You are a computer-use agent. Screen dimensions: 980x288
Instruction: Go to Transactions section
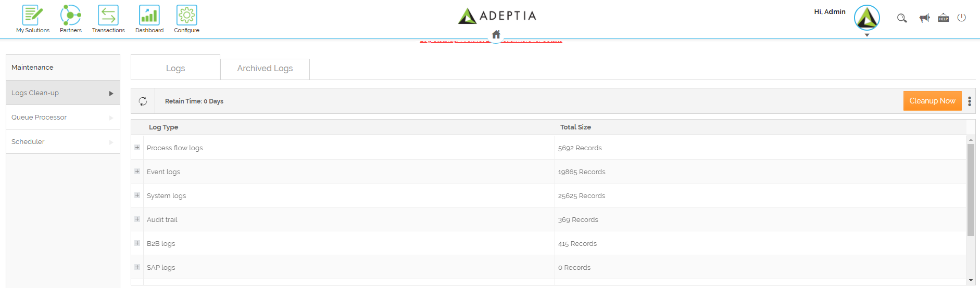pyautogui.click(x=108, y=16)
